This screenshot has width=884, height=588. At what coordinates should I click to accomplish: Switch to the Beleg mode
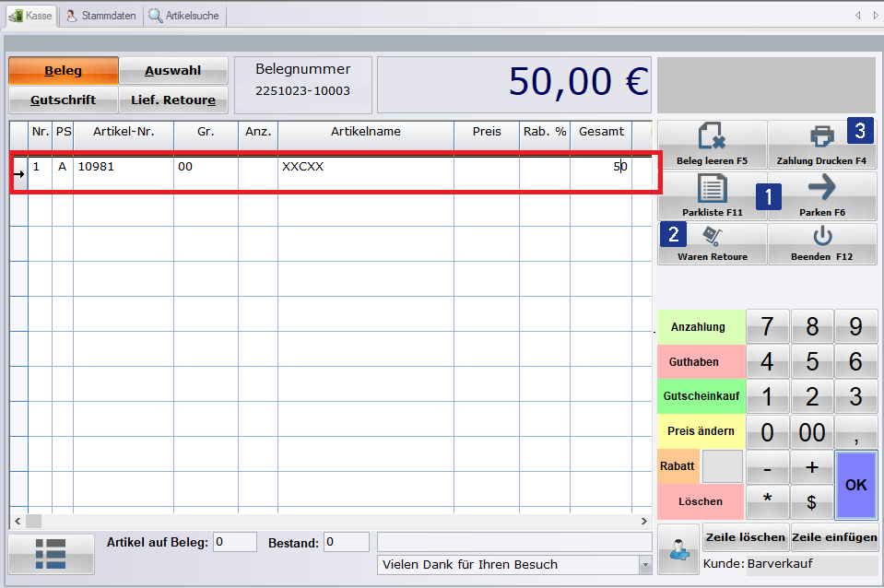tap(63, 71)
